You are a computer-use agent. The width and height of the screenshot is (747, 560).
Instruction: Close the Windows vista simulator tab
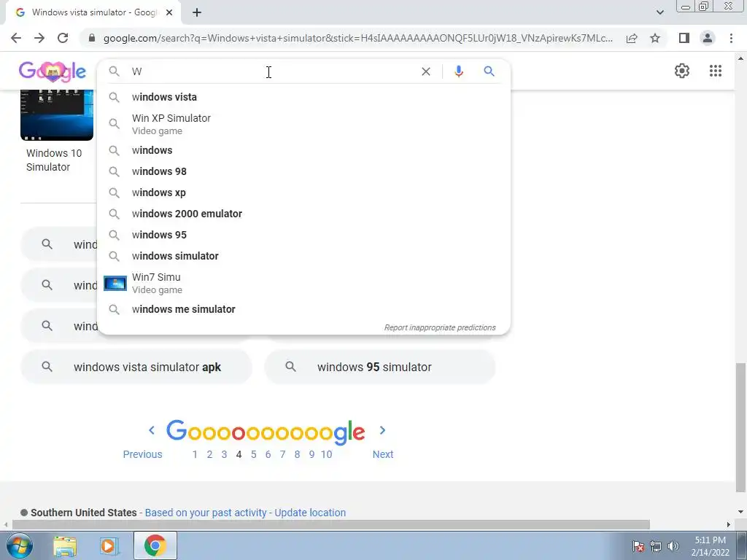click(169, 13)
